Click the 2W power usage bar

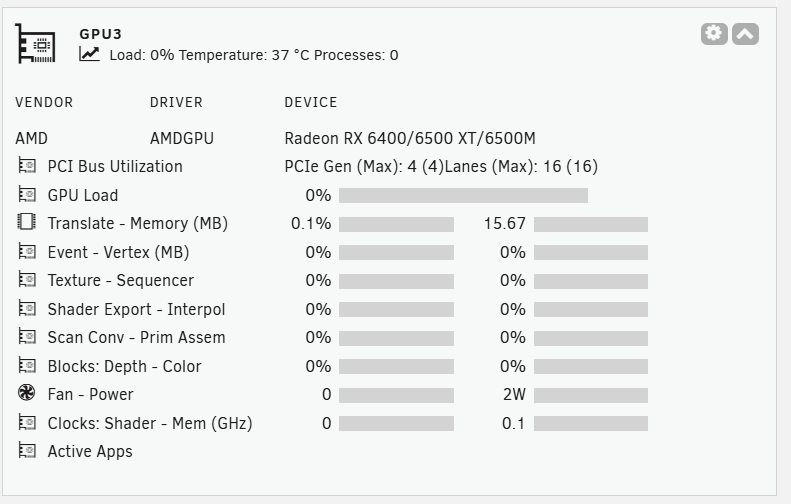click(x=591, y=395)
